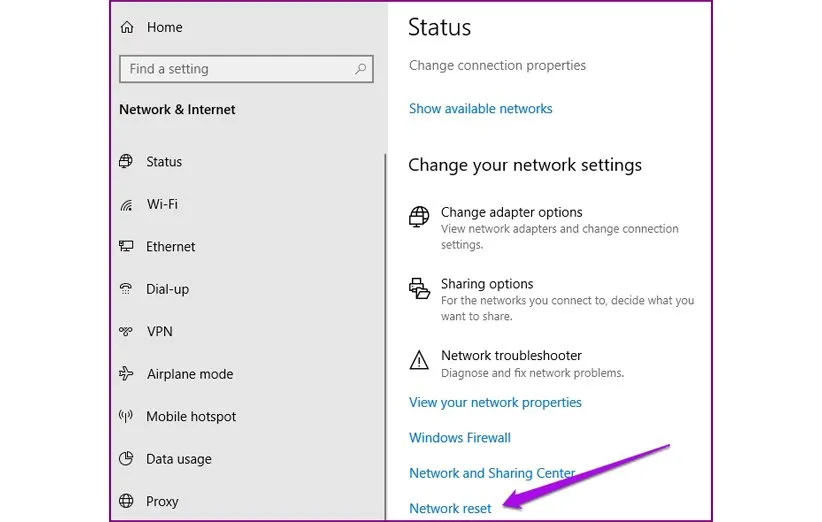Click the Proxy globe icon
822x522 pixels.
tap(126, 501)
